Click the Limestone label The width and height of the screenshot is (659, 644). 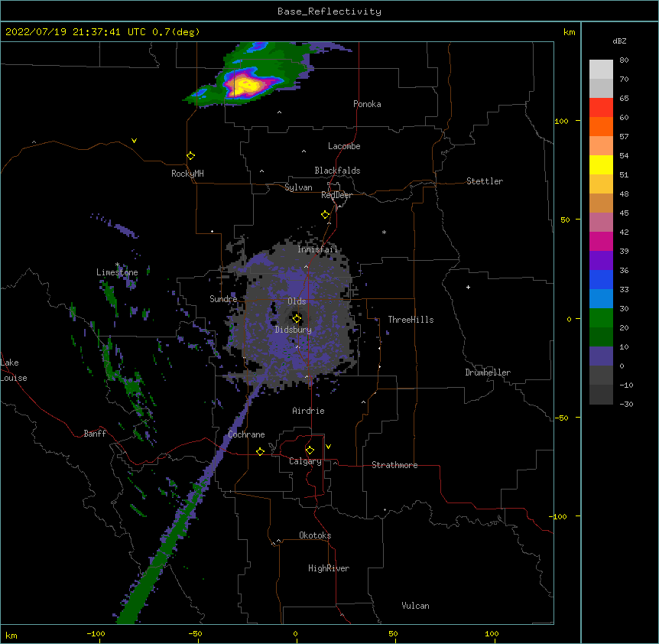click(117, 272)
